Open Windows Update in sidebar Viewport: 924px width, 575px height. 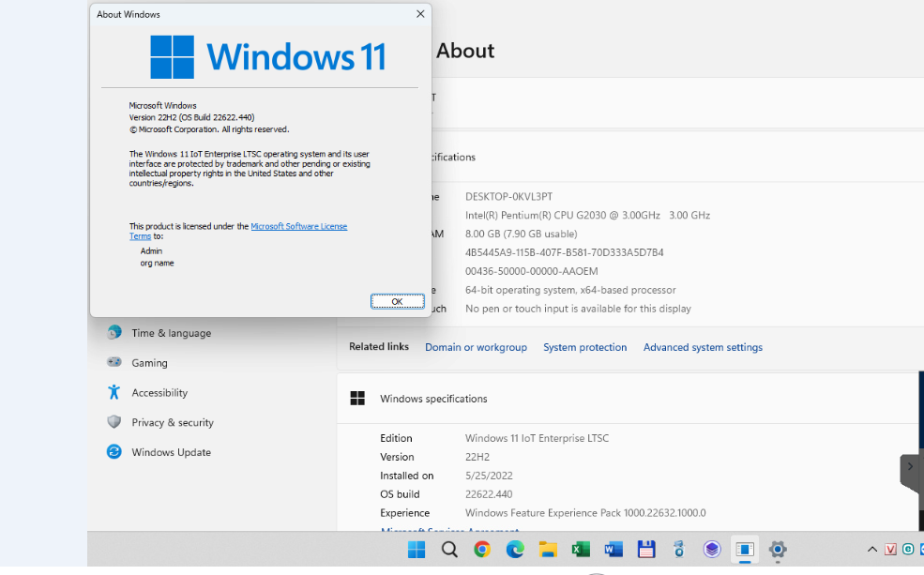pyautogui.click(x=171, y=452)
